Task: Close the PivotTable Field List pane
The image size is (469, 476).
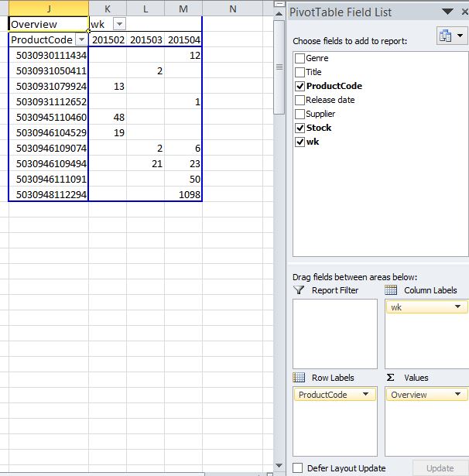Action: (465, 12)
